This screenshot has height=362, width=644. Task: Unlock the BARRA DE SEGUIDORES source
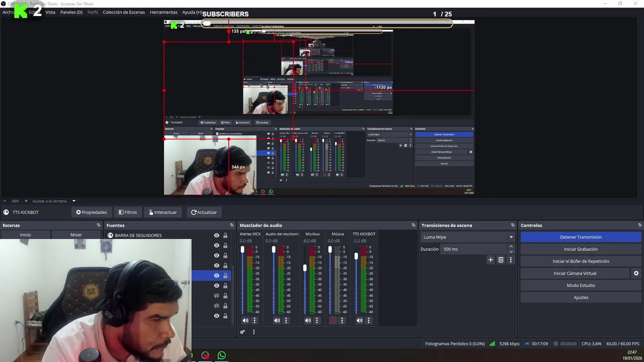pyautogui.click(x=225, y=235)
